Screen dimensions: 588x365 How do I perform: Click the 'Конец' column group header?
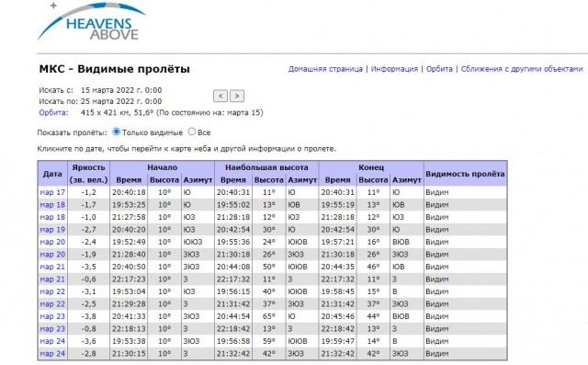point(371,167)
